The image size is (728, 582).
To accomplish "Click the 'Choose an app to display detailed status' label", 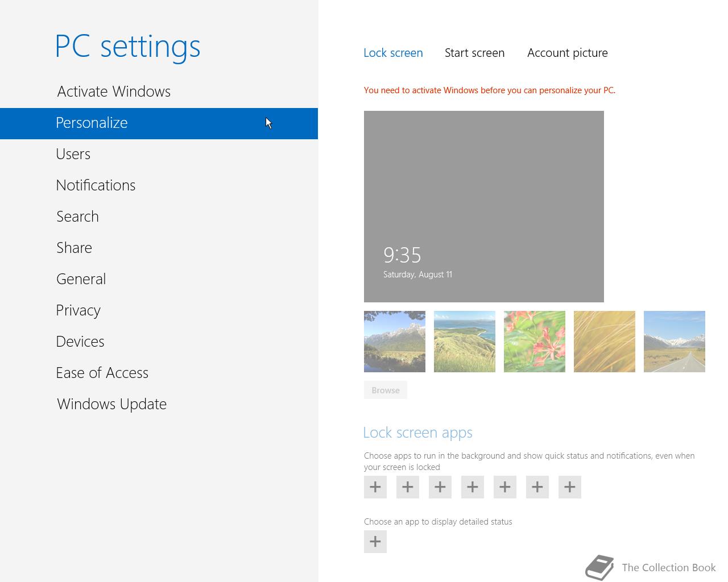I will (438, 522).
